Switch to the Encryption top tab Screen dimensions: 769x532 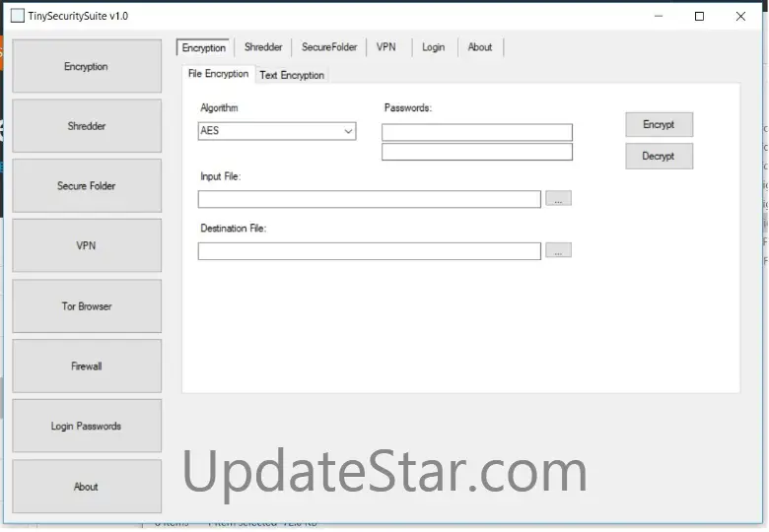203,47
